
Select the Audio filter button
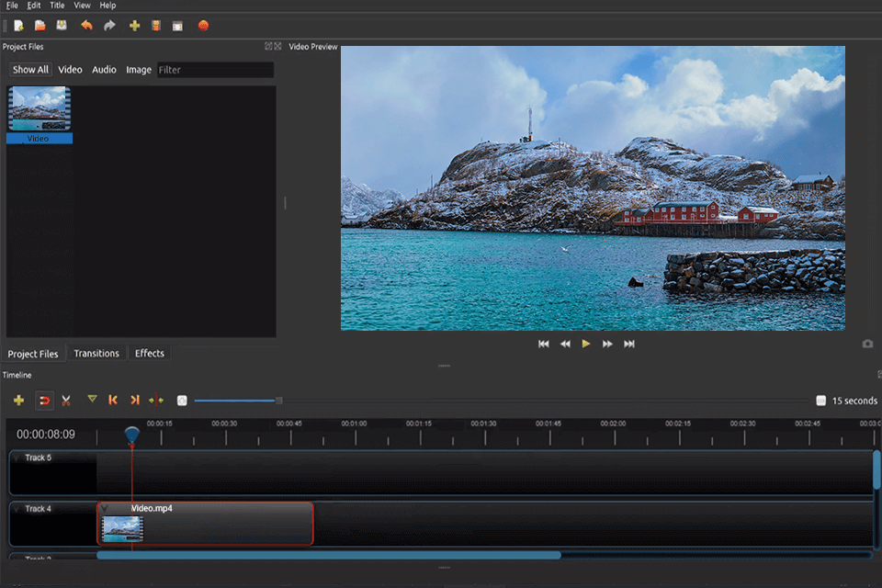[104, 70]
